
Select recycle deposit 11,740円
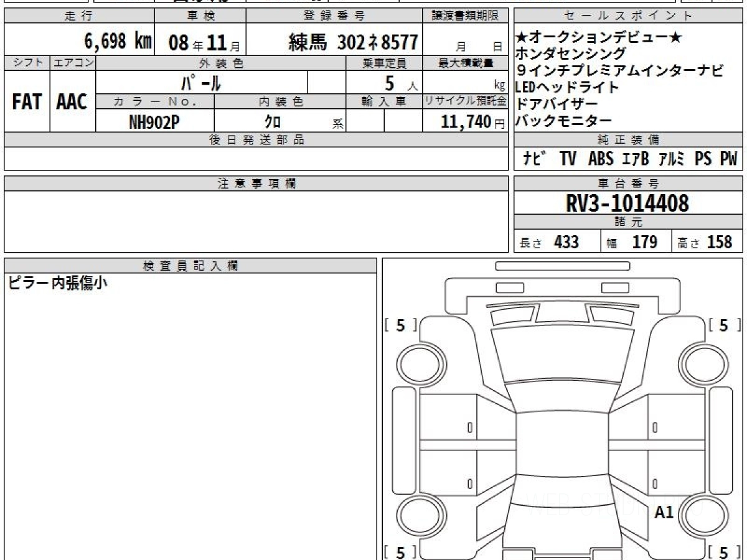point(473,122)
